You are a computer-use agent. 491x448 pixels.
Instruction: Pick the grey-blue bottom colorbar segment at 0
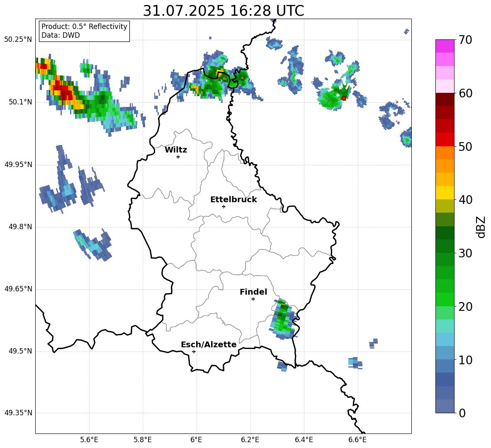click(x=445, y=406)
